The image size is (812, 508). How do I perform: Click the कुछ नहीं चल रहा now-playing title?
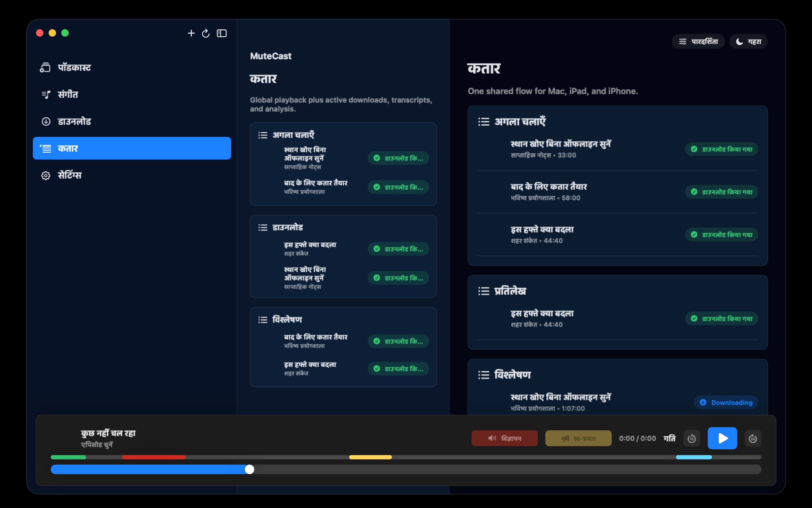(x=108, y=433)
